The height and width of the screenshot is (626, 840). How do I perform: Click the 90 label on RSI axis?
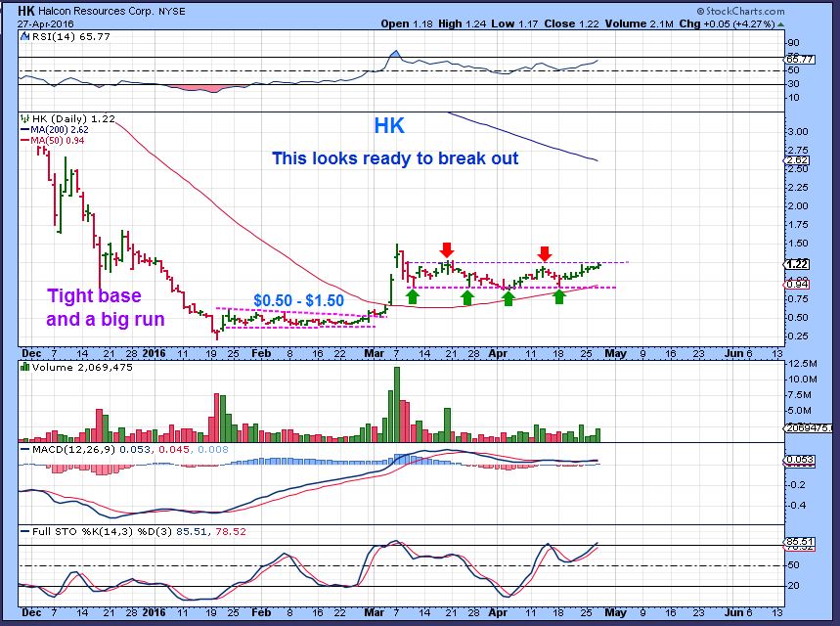[793, 43]
